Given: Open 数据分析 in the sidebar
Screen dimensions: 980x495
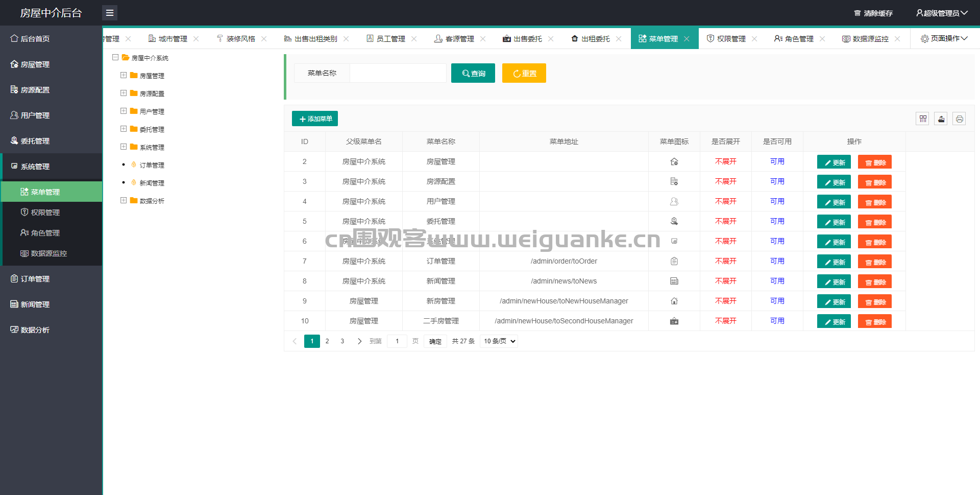Looking at the screenshot, I should pyautogui.click(x=51, y=329).
